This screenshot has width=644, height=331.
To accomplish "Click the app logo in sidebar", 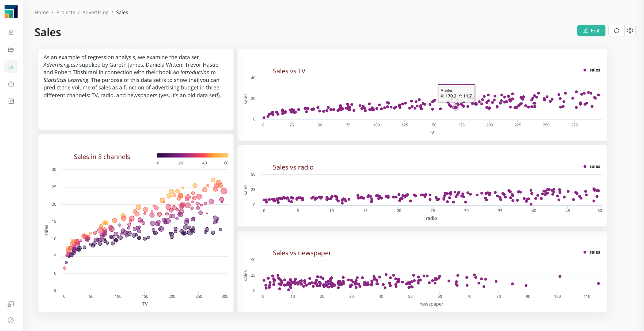I will [x=11, y=12].
